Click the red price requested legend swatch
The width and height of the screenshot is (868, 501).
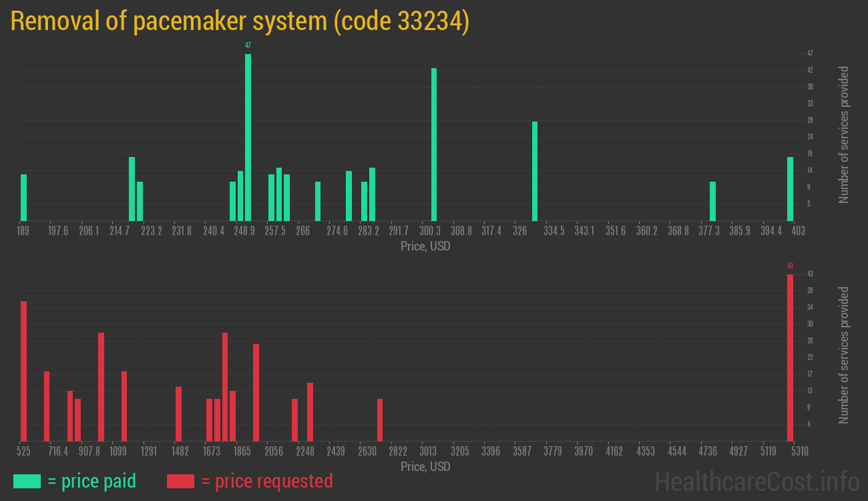(x=180, y=481)
